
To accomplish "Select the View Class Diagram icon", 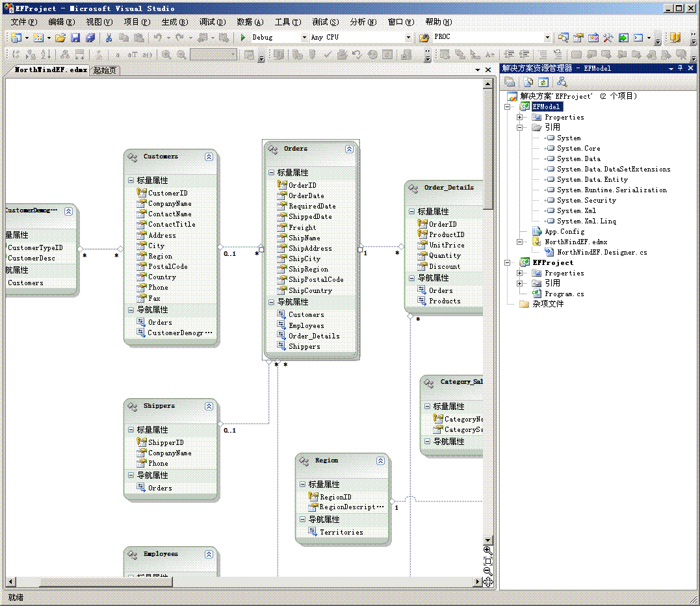I will (x=563, y=81).
